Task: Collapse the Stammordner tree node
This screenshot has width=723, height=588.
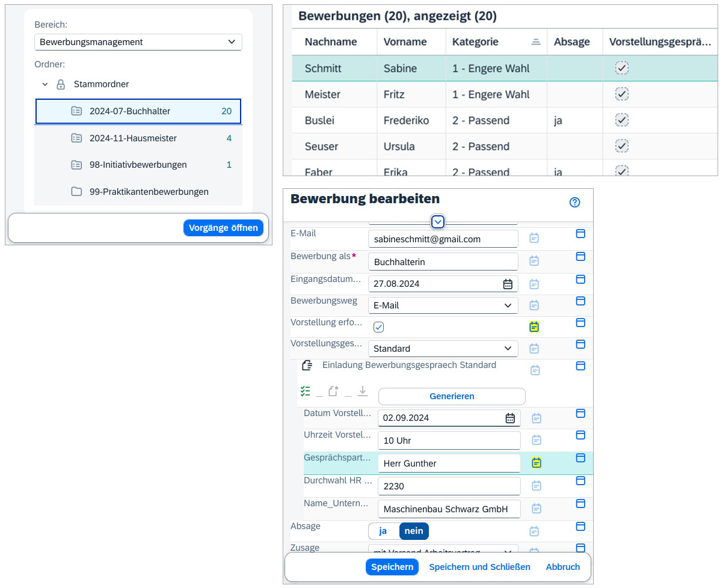Action: click(45, 85)
